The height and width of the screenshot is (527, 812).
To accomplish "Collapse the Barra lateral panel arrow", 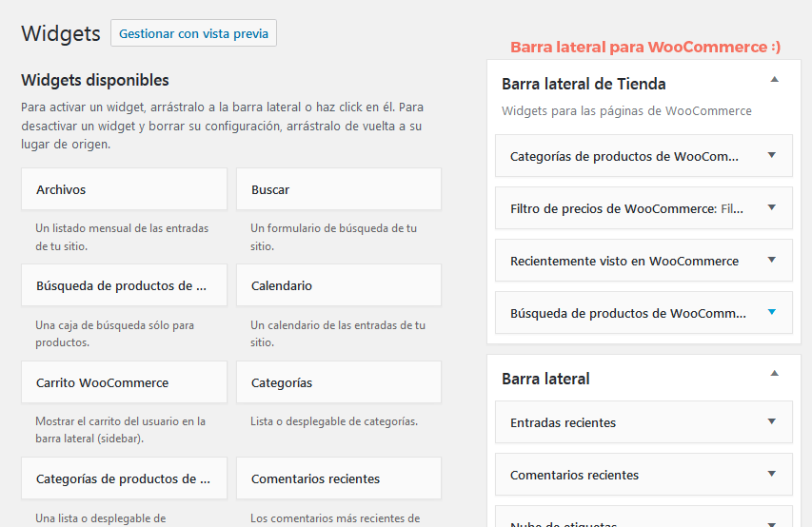I will (x=775, y=374).
